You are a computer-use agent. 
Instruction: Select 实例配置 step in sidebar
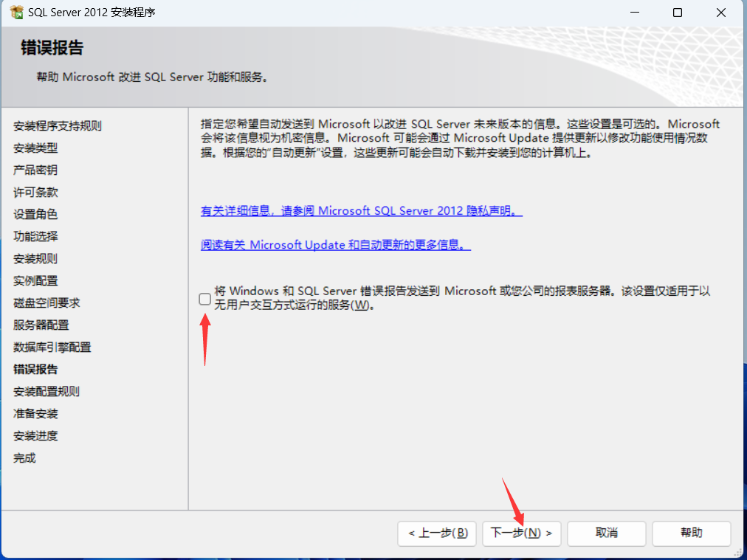point(35,281)
